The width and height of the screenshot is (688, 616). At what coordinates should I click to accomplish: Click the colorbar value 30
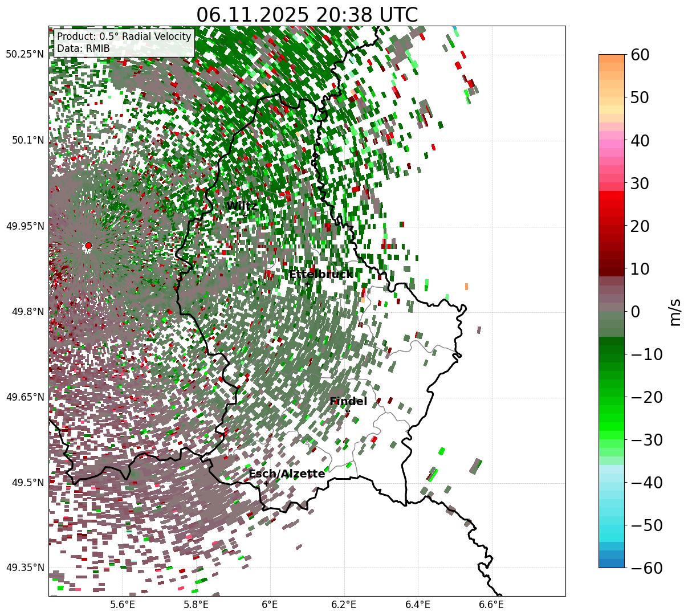click(x=640, y=183)
